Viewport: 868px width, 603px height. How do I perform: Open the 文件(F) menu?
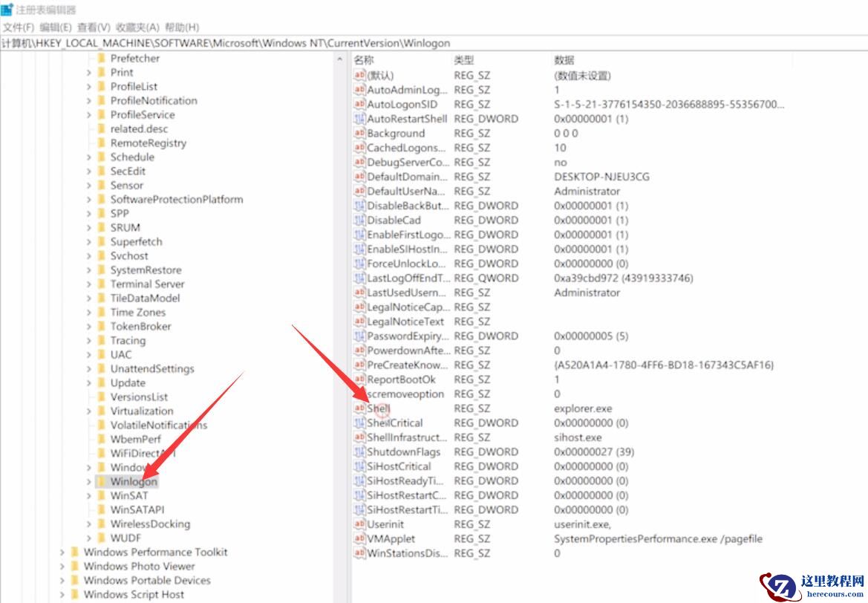(x=19, y=27)
